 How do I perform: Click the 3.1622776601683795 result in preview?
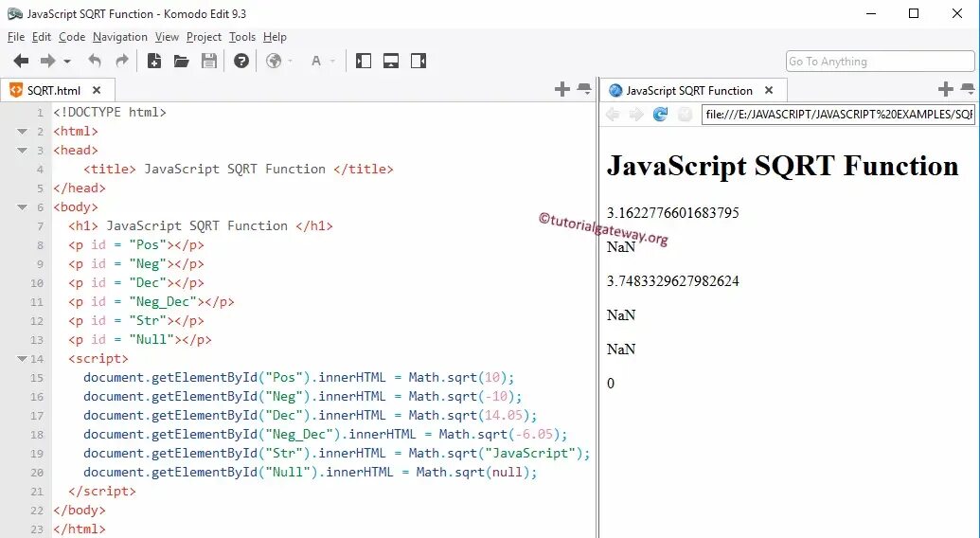click(x=672, y=213)
